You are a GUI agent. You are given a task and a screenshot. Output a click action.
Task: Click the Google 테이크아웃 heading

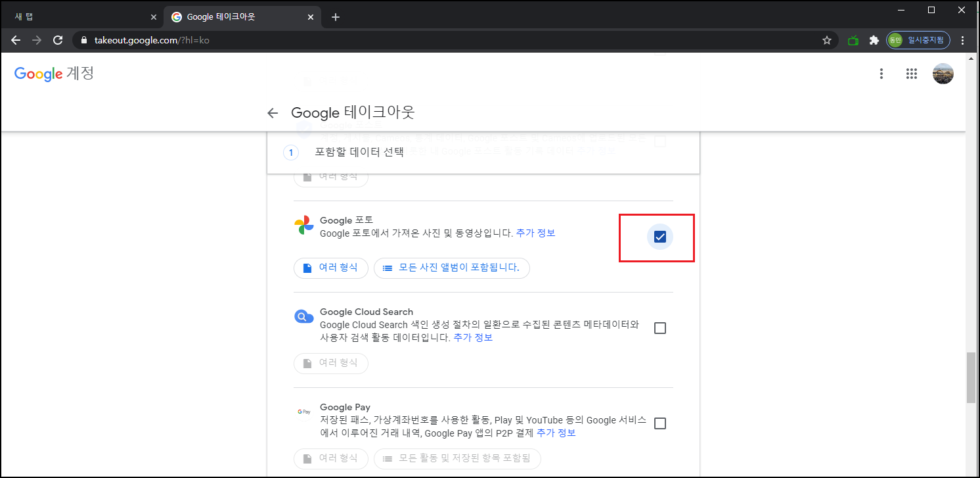pos(353,112)
